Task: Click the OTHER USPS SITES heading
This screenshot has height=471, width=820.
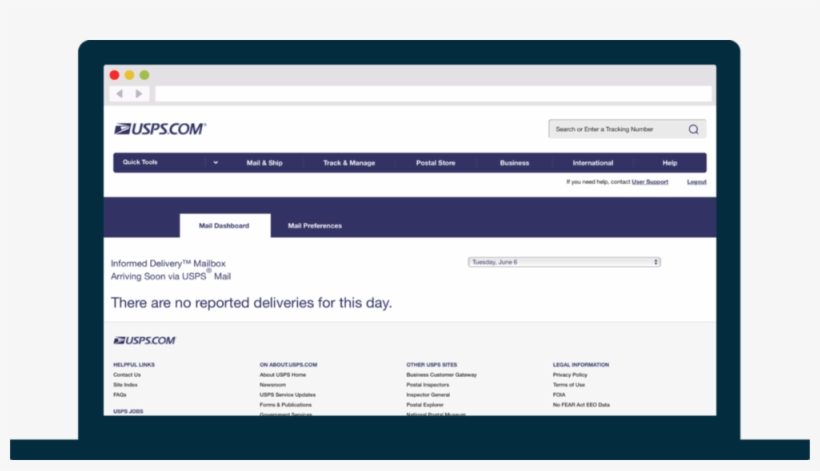Action: pyautogui.click(x=432, y=365)
